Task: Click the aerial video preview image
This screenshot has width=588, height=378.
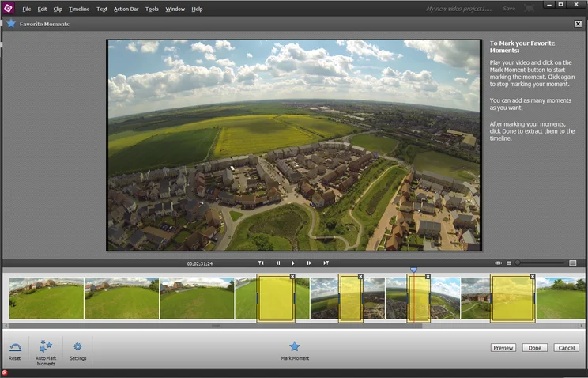Action: pos(294,145)
